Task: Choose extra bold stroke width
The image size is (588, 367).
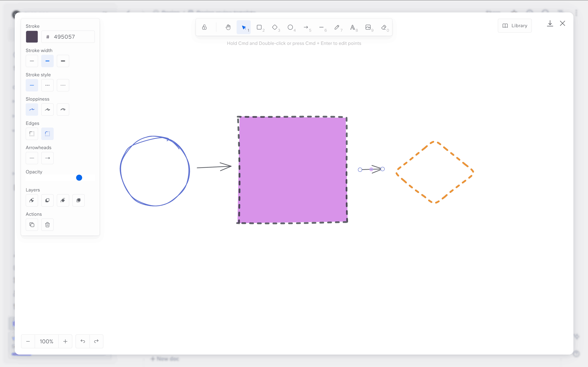Action: [63, 61]
